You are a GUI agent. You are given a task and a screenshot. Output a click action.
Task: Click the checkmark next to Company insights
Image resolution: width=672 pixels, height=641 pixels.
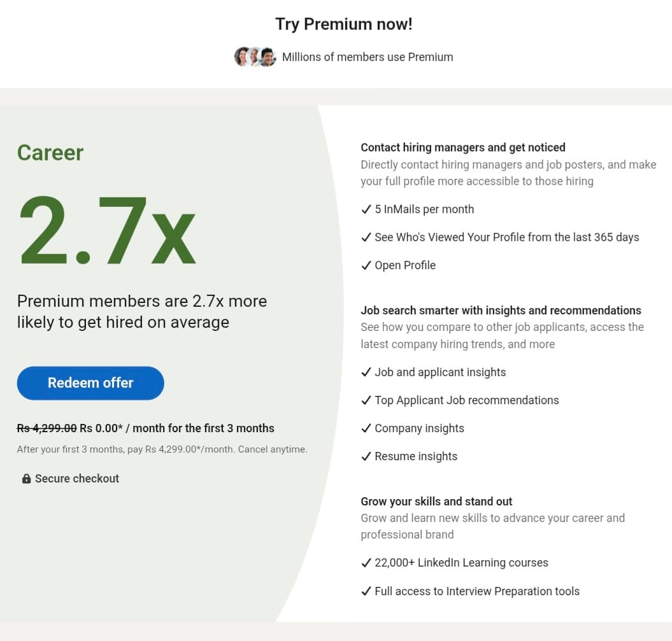point(366,428)
